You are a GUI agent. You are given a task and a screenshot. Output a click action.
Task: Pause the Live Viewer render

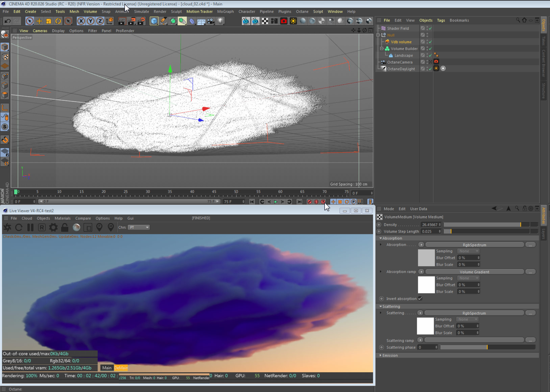point(30,227)
